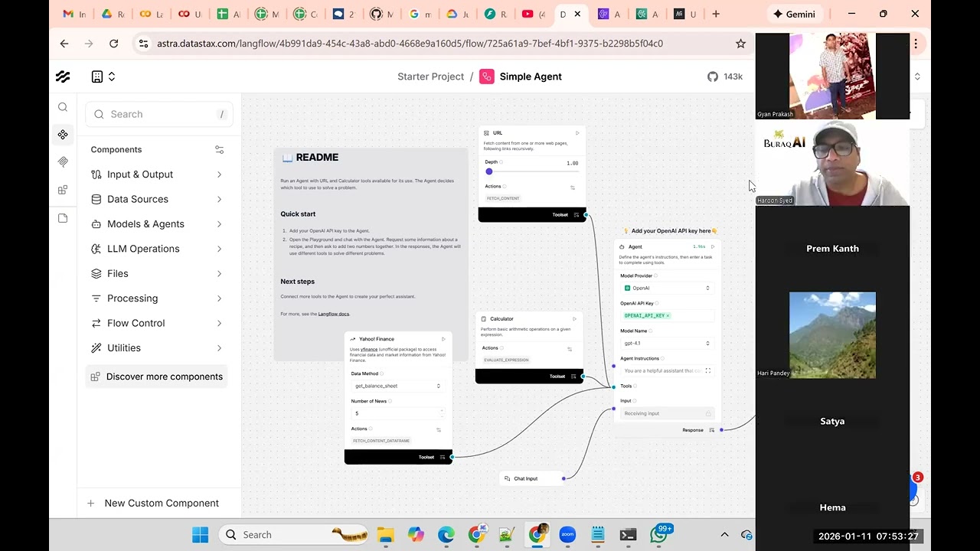Open Calculator Actions edit icon
Viewport: 980px width, 551px height.
point(570,348)
